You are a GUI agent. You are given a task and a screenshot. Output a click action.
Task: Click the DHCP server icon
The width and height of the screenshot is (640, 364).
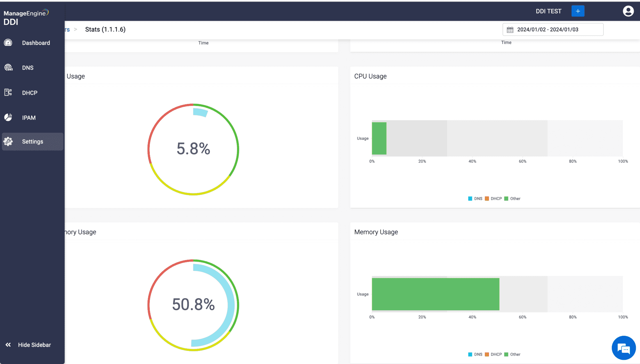point(8,92)
